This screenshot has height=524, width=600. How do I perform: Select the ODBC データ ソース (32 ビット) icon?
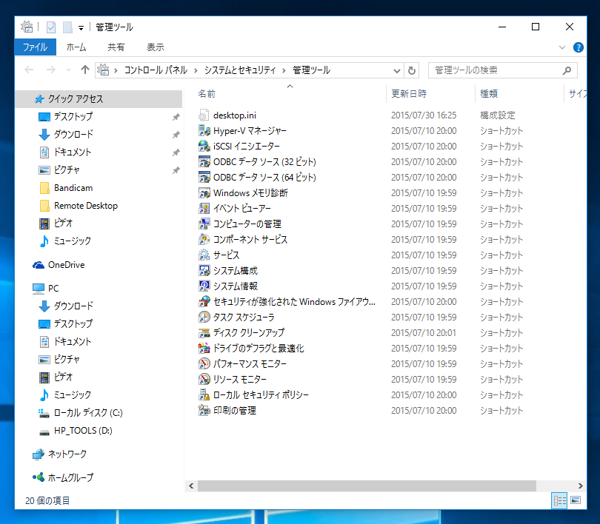click(204, 162)
